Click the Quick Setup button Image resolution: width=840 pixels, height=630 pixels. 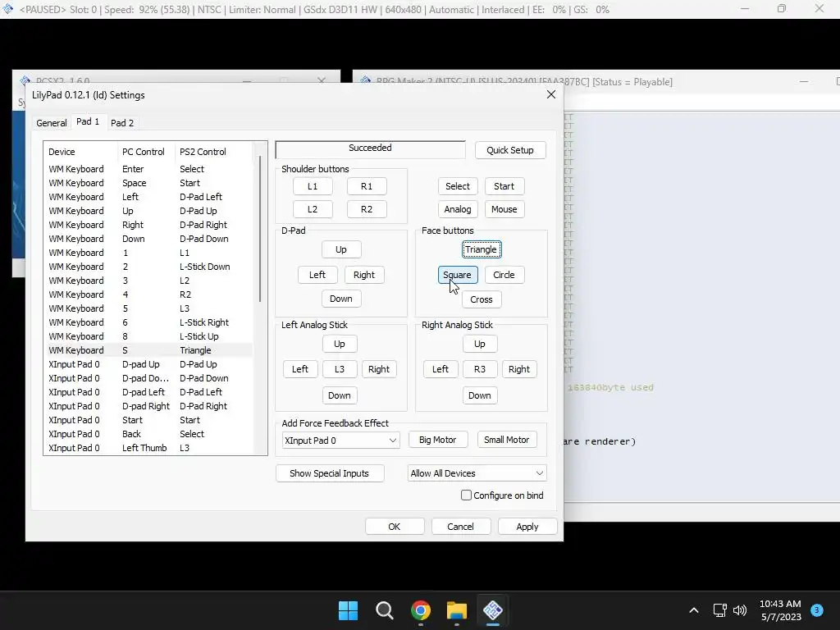[510, 150]
